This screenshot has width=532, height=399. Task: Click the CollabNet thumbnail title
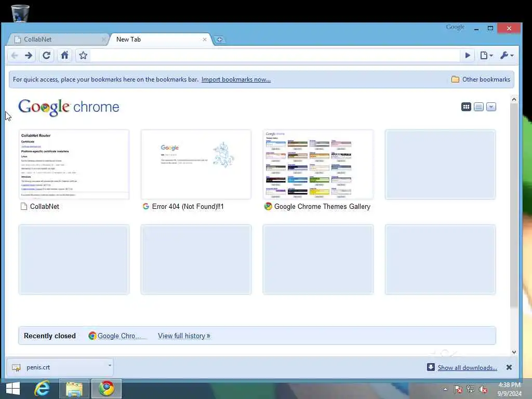tap(45, 207)
